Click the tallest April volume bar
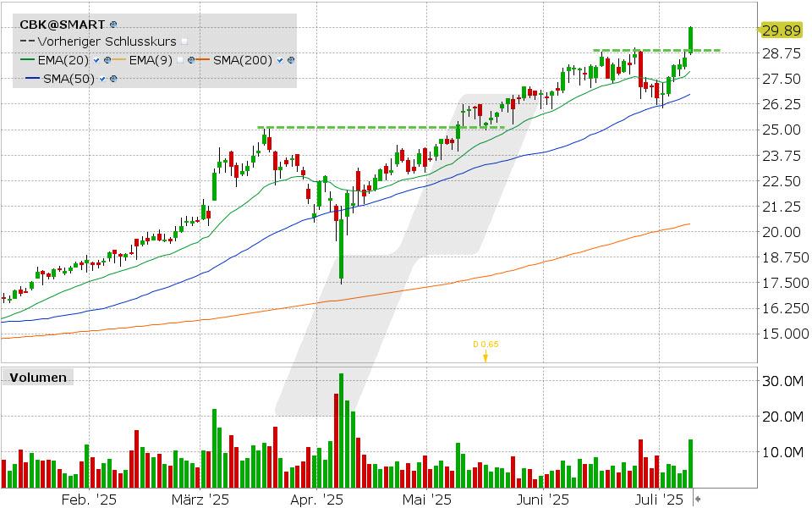 [x=341, y=430]
